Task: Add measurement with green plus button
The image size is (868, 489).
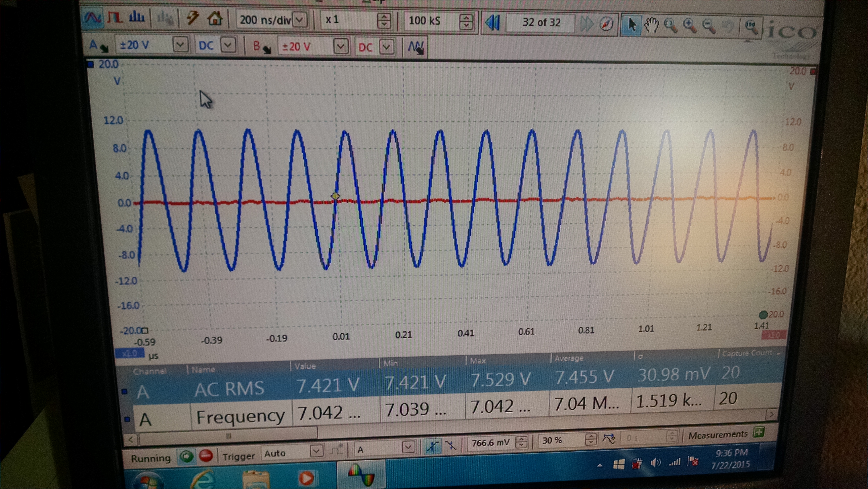Action: pyautogui.click(x=759, y=432)
